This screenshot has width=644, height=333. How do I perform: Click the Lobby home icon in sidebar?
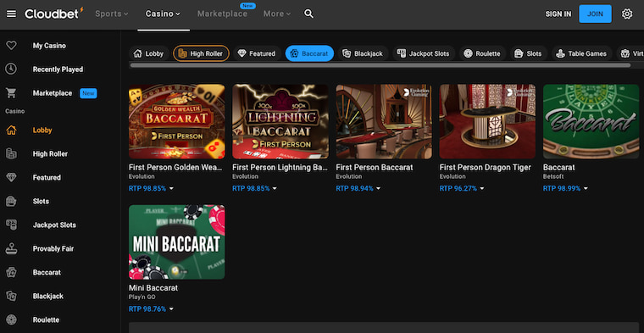[11, 130]
